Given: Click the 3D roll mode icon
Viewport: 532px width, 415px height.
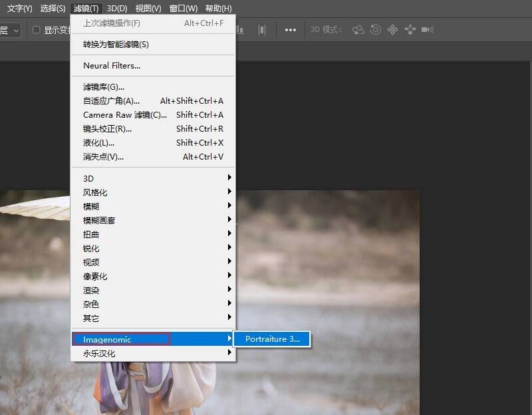Looking at the screenshot, I should [x=376, y=30].
